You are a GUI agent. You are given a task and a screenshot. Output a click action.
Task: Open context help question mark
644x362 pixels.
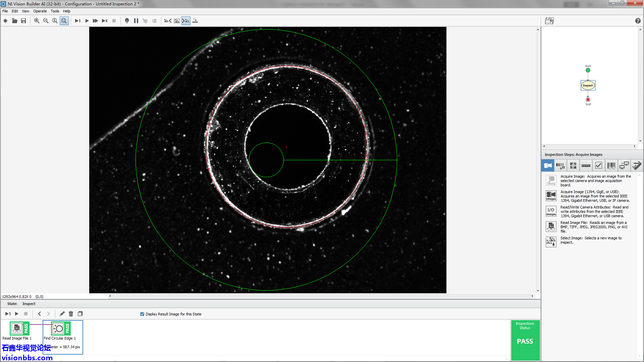click(638, 21)
